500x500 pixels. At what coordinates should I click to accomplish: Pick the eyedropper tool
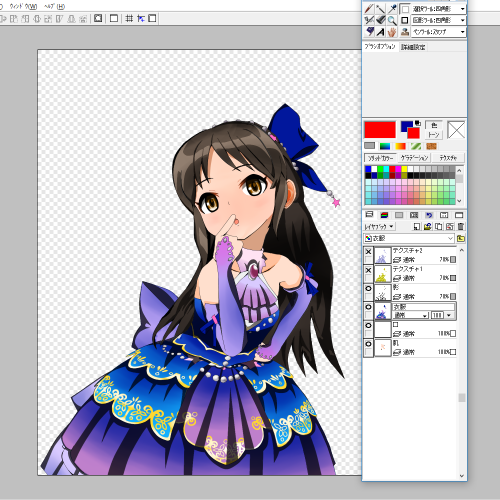coord(392,9)
